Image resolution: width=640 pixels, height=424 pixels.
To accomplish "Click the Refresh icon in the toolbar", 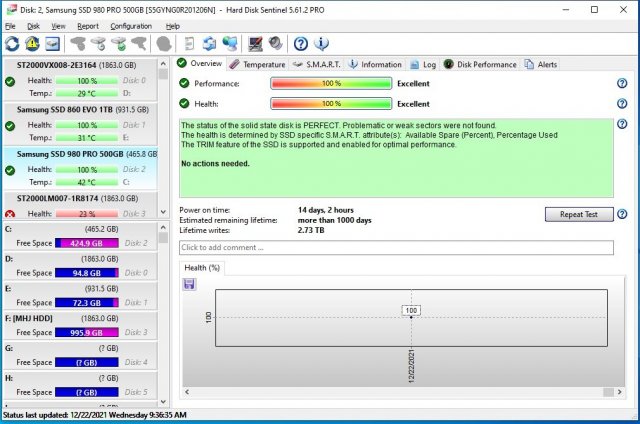I will pos(12,44).
